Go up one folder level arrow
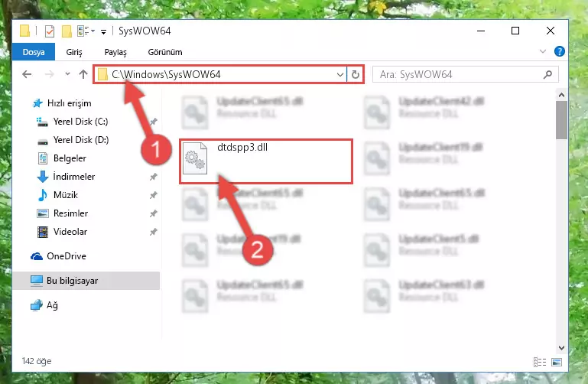The width and height of the screenshot is (588, 384). coord(83,74)
